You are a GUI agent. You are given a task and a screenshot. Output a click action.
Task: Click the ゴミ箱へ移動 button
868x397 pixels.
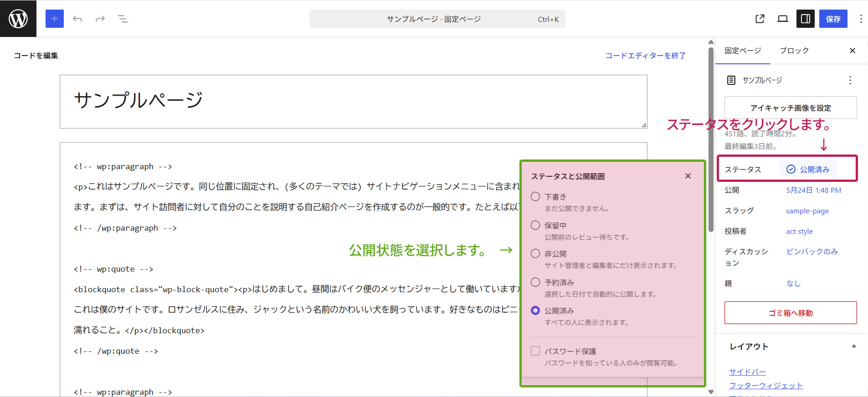(791, 313)
